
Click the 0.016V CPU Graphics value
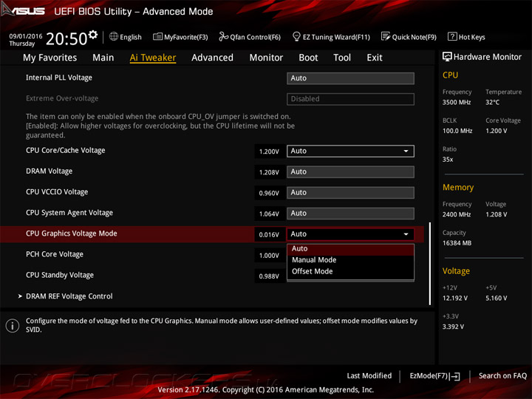[x=269, y=234]
